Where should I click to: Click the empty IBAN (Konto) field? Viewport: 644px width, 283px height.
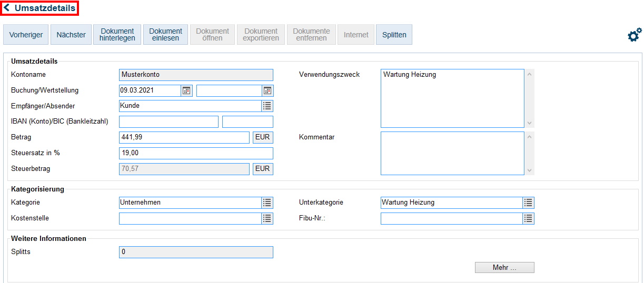[x=169, y=122]
